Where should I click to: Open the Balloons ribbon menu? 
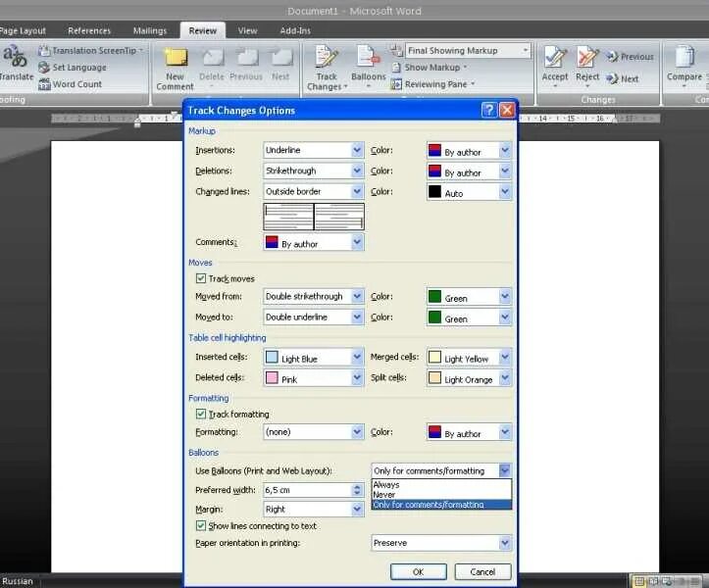pos(368,67)
